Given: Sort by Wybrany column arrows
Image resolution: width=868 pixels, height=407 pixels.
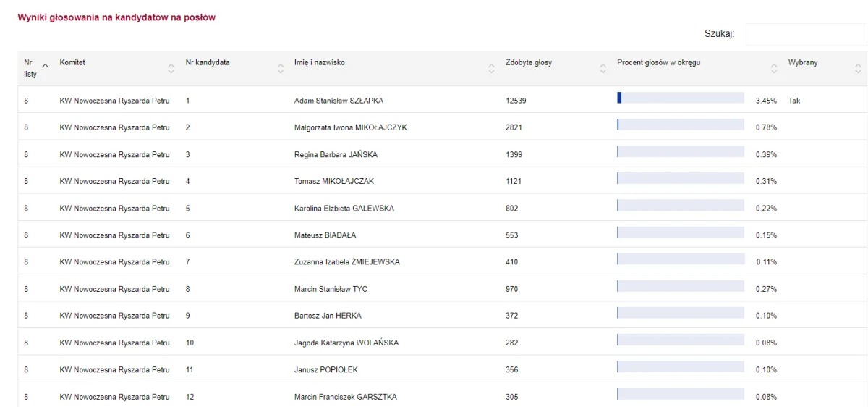Looking at the screenshot, I should (859, 69).
